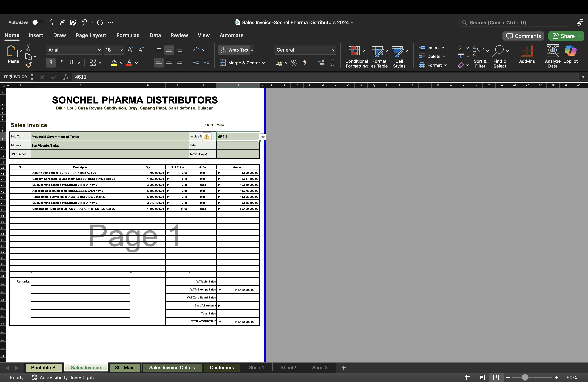Click the Cut scissors icon
588x382 pixels.
click(x=28, y=48)
